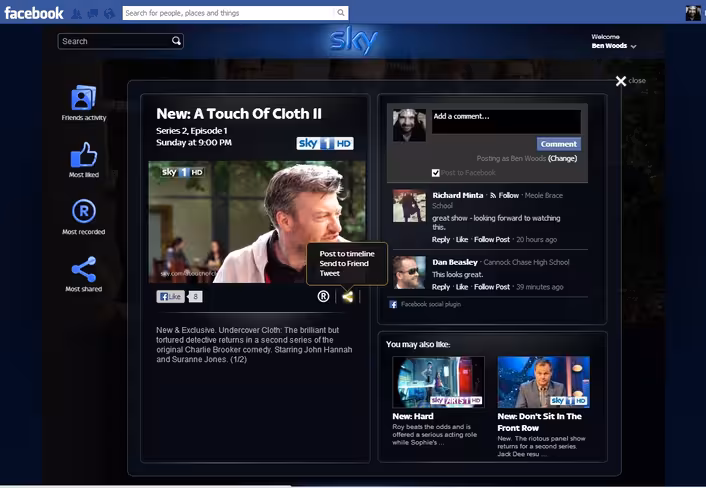Click the Sky 1 HD channel badge
Viewport: 706px width, 488px height.
325,144
